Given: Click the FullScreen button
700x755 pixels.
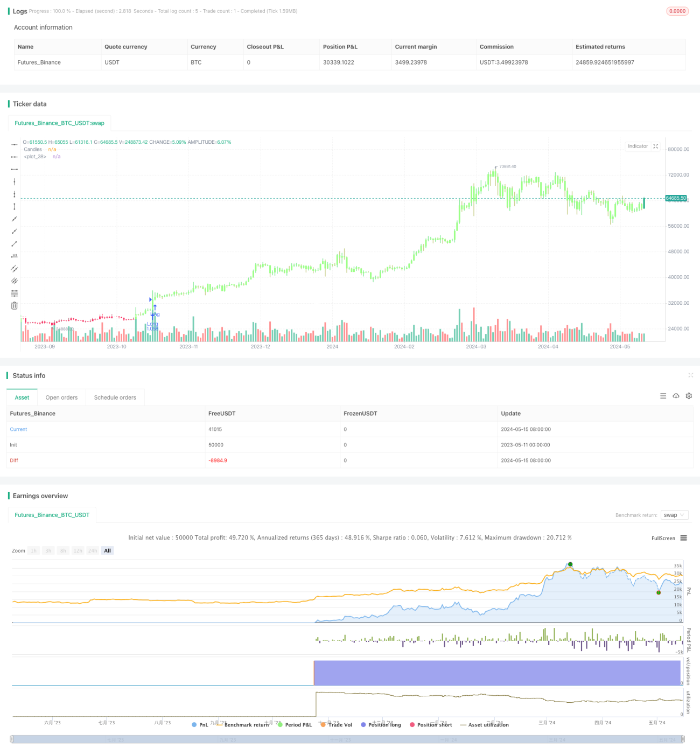Looking at the screenshot, I should 663,538.
